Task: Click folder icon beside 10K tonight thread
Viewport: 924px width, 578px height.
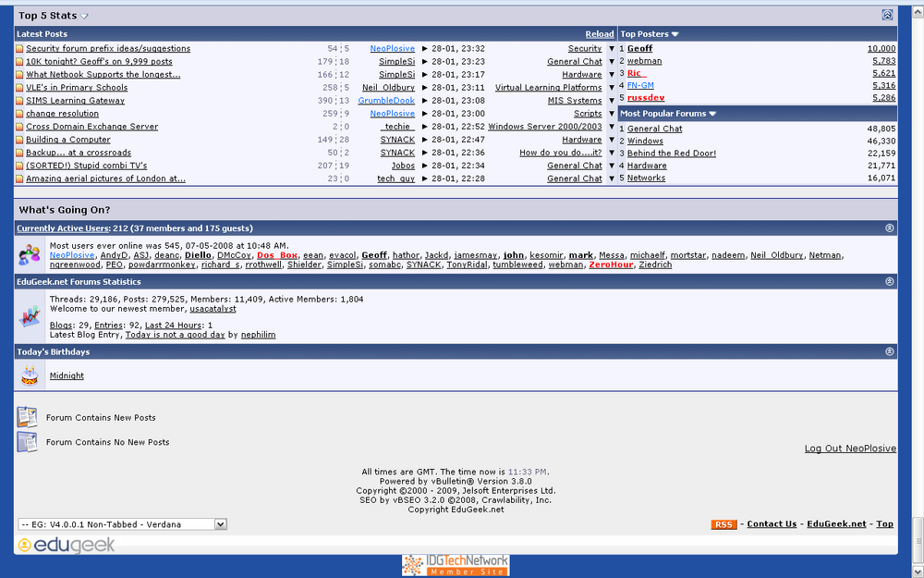Action: (19, 62)
